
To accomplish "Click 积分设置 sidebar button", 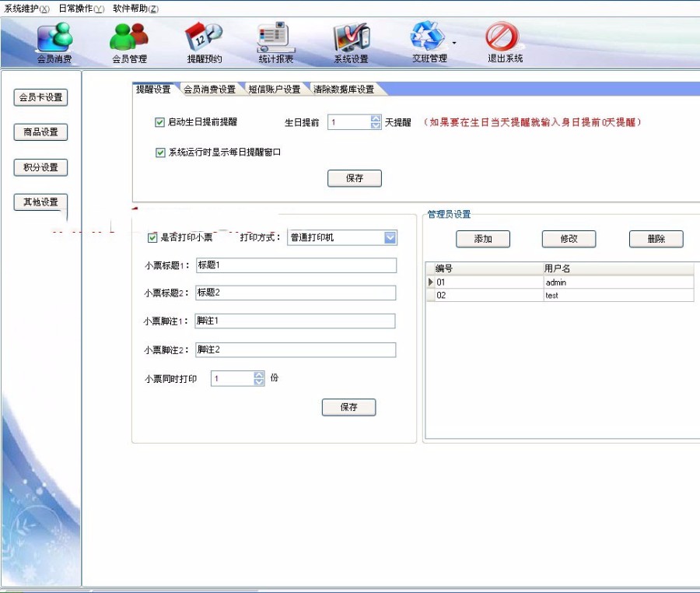I will [x=40, y=167].
